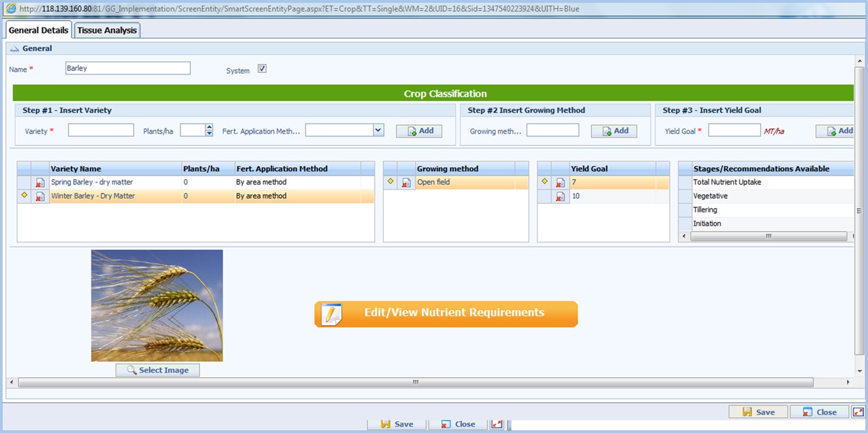Select the General Details tab
The image size is (868, 433).
pyautogui.click(x=39, y=30)
